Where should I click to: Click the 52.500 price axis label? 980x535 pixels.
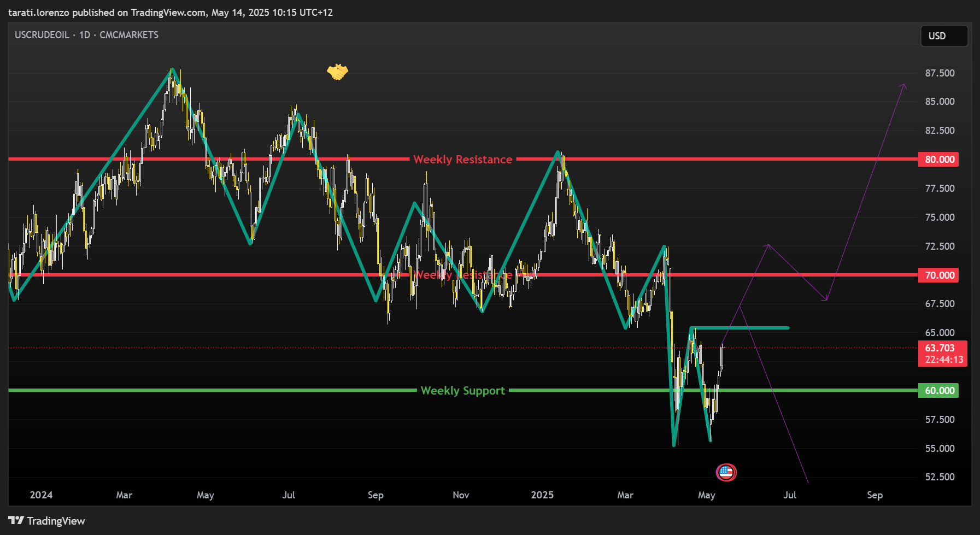pyautogui.click(x=940, y=477)
